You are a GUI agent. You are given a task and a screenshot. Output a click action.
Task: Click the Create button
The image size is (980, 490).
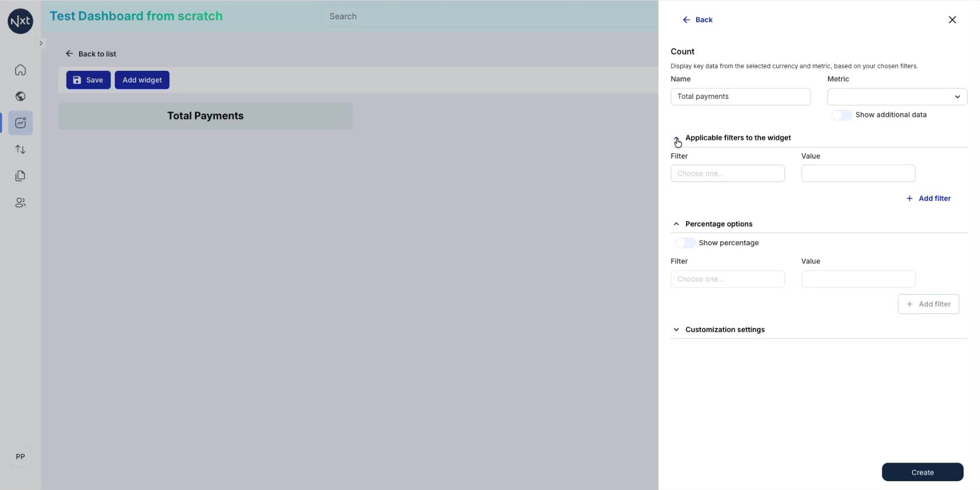[923, 472]
